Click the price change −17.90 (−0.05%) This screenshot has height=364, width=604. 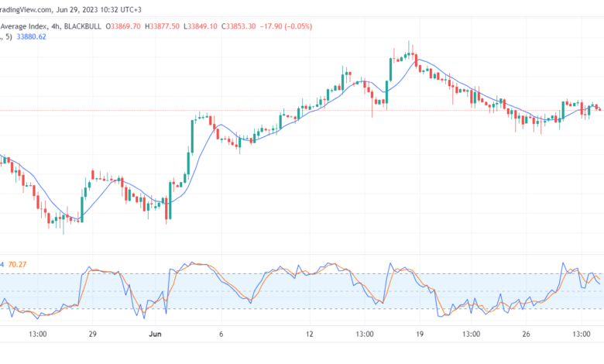click(x=287, y=26)
